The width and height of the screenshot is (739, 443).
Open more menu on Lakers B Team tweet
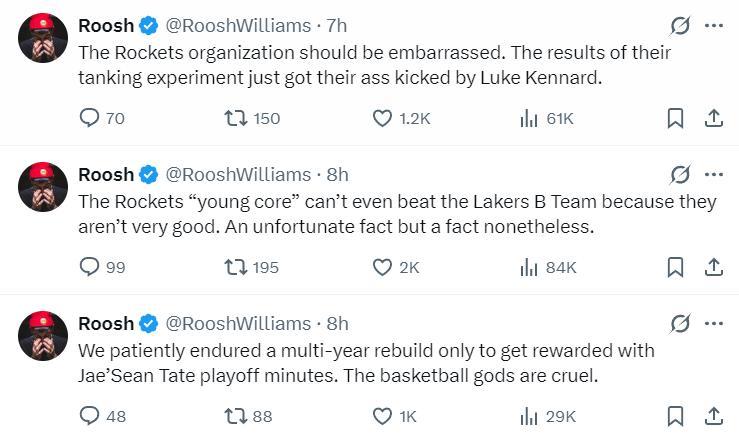click(x=714, y=175)
